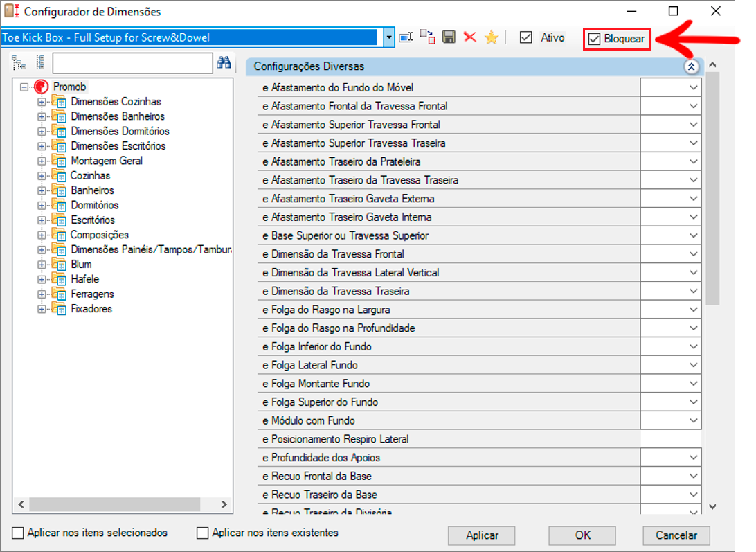Click the Configurador de Dimensões title icon

pos(12,11)
